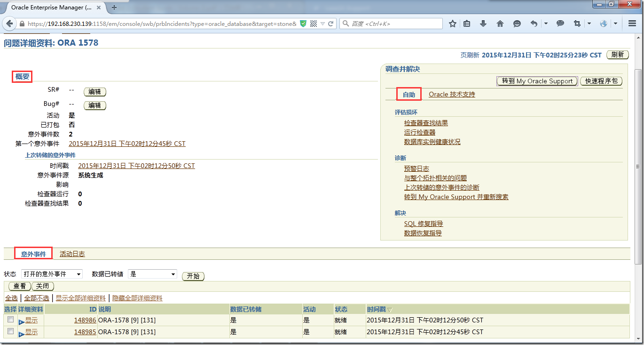Expand details arrow for incident 148986
Screen dimensions: 644x345
pyautogui.click(x=22, y=322)
